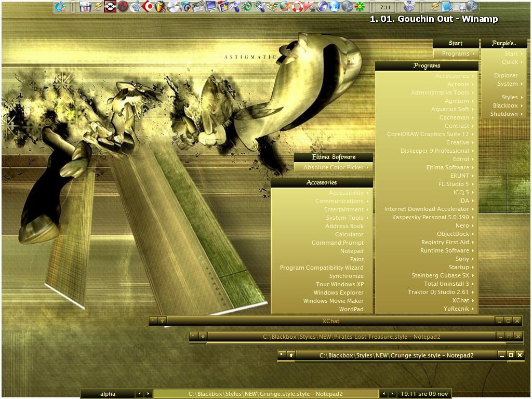532x399 pixels.
Task: Toggle sticky dot button on XChat titlebar
Action: (153, 320)
